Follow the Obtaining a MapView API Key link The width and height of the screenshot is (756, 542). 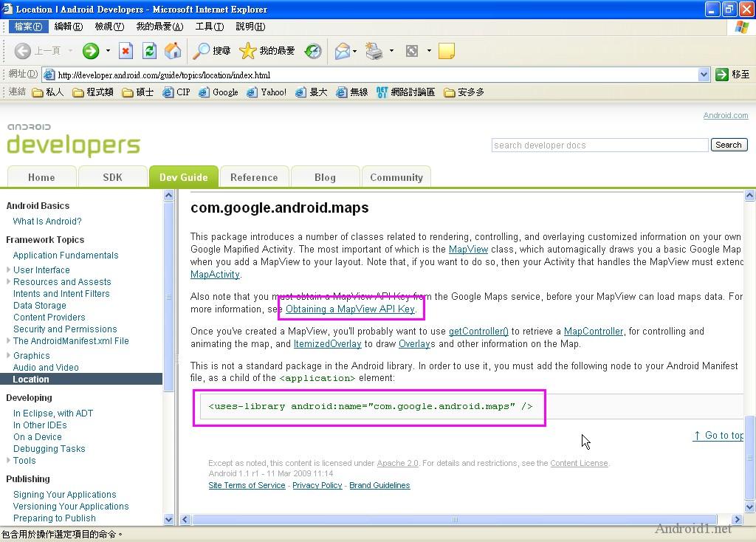click(x=350, y=309)
